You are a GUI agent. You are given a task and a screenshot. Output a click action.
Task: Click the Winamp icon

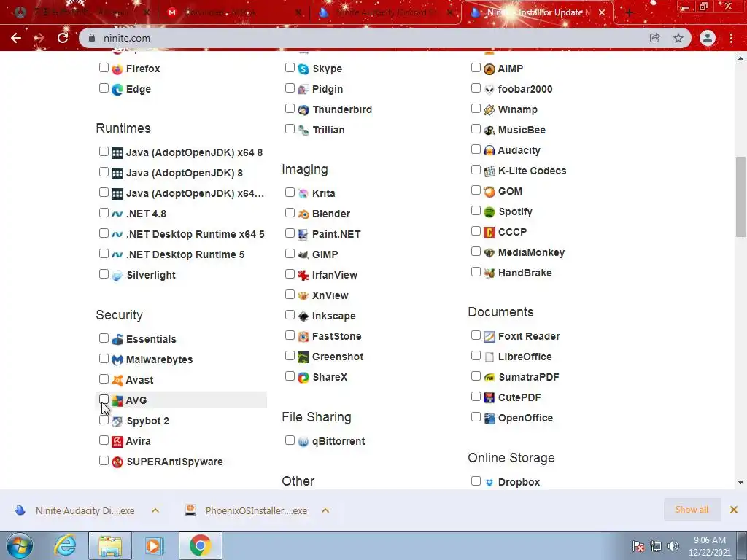(489, 110)
